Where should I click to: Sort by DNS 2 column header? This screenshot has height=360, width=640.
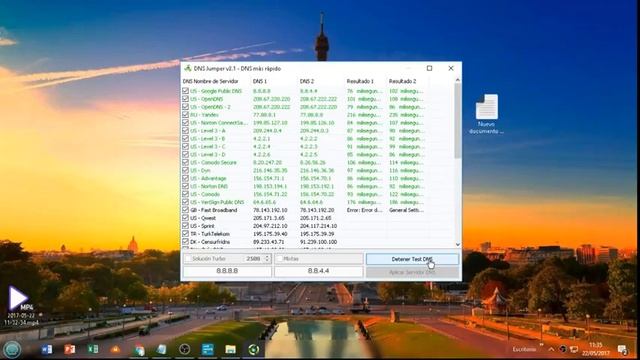[307, 81]
